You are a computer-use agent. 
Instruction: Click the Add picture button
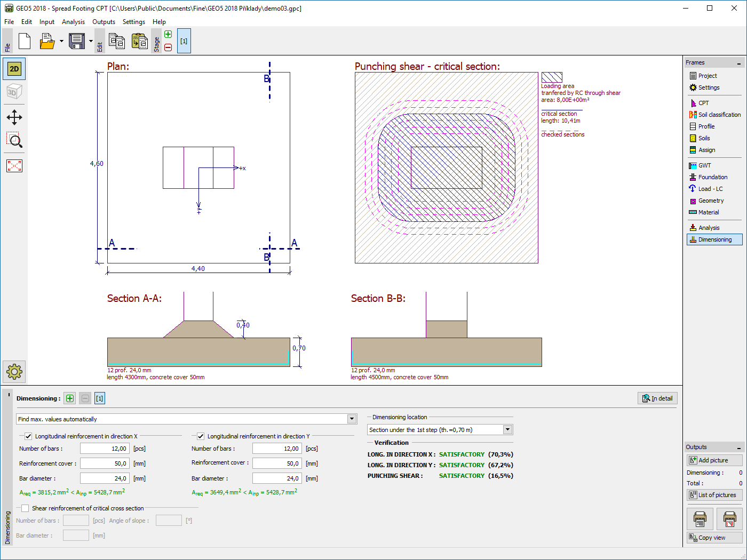pos(714,460)
